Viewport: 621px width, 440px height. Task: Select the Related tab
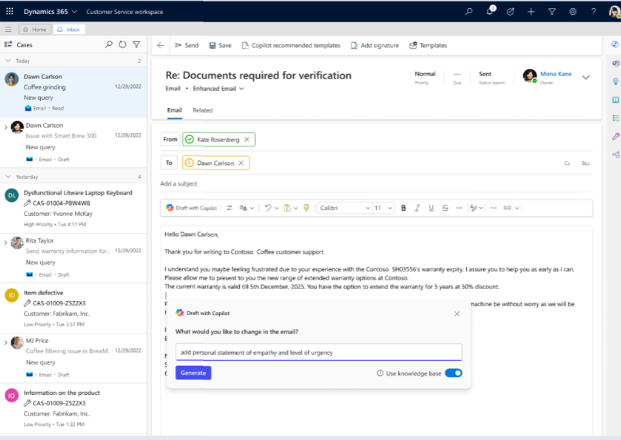point(203,110)
